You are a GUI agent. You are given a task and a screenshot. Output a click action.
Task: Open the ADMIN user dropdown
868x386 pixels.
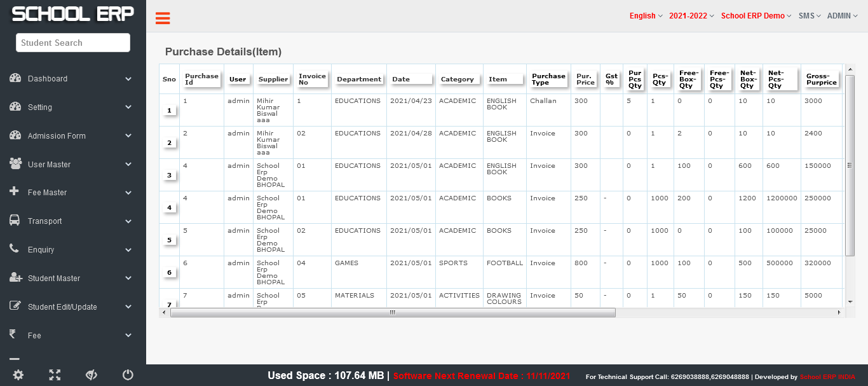pos(842,16)
